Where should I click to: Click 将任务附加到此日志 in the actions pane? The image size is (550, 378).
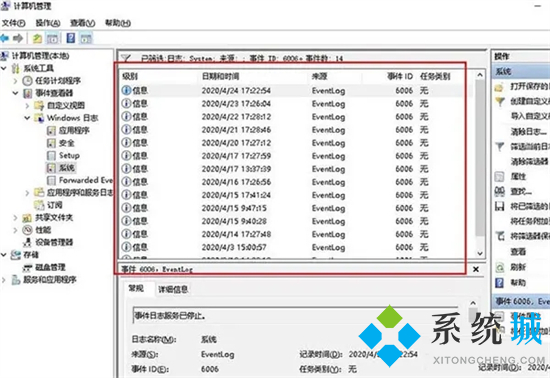click(x=530, y=221)
